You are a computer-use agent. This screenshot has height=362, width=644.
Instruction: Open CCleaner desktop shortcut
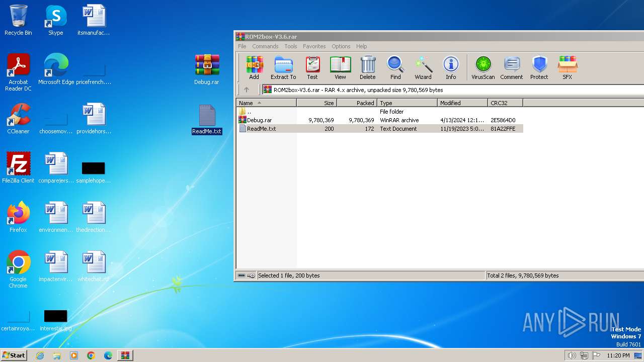point(18,119)
